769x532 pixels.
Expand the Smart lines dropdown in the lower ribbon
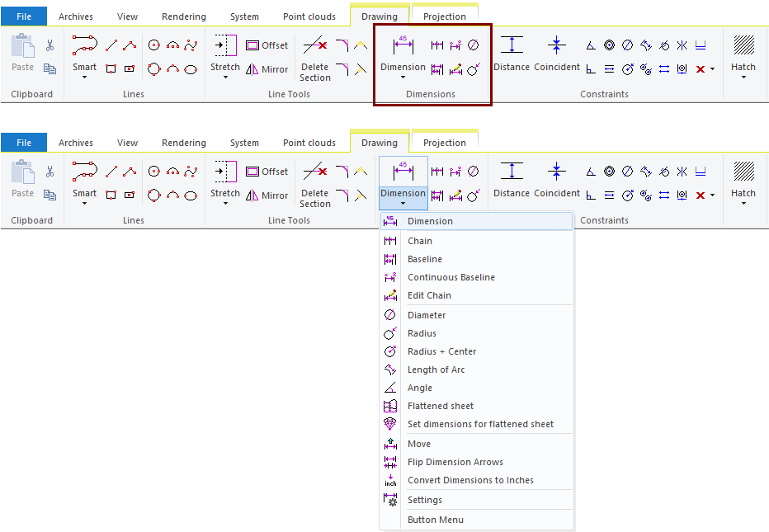click(x=84, y=204)
